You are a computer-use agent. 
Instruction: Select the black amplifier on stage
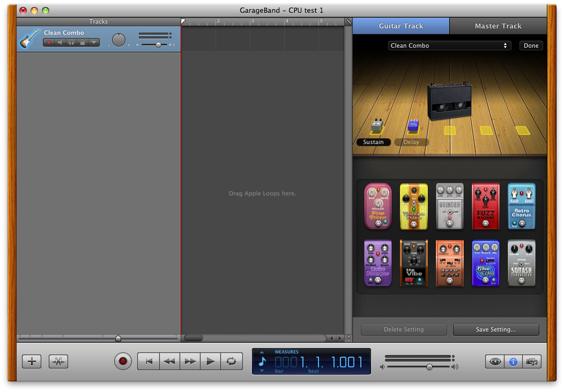pos(449,101)
